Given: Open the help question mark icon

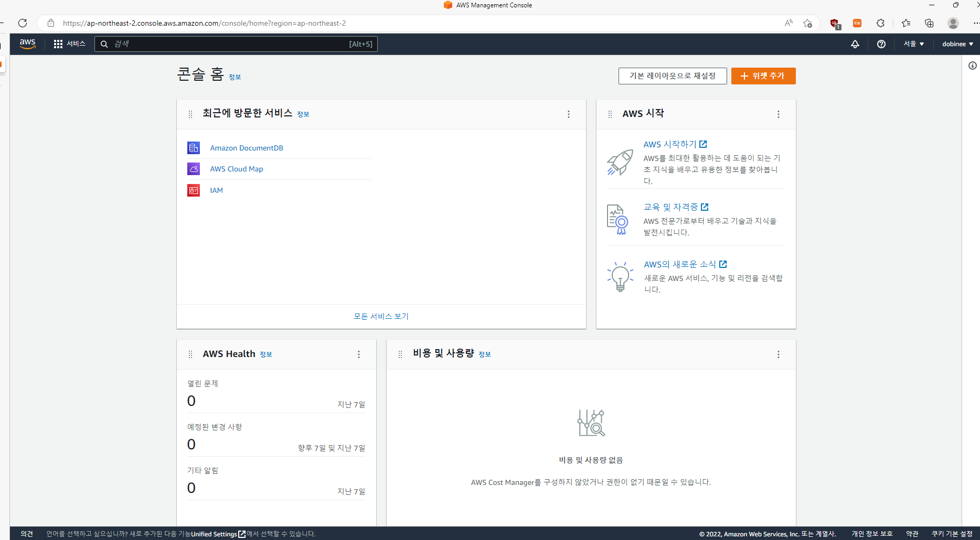Looking at the screenshot, I should [x=881, y=44].
